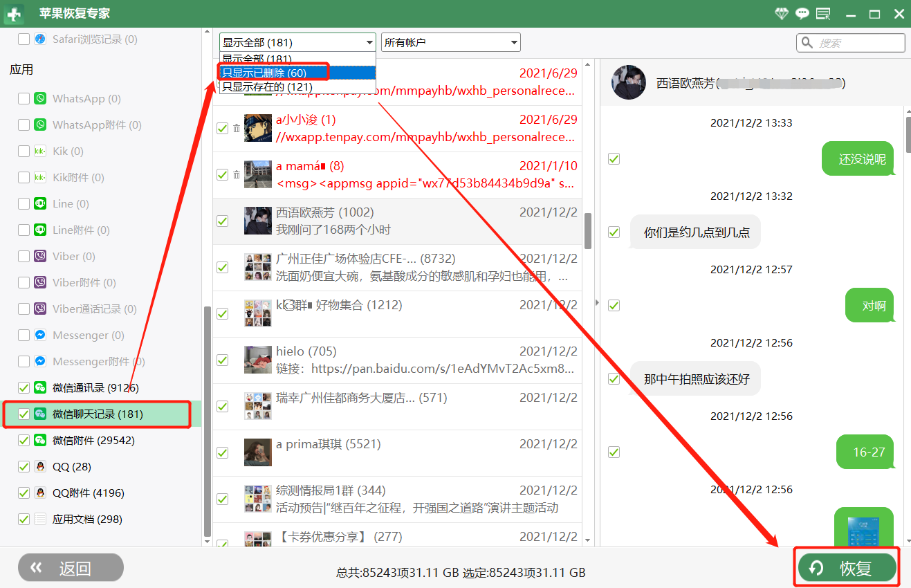The image size is (911, 588).
Task: Enable the Kik checkbox
Action: coord(24,151)
